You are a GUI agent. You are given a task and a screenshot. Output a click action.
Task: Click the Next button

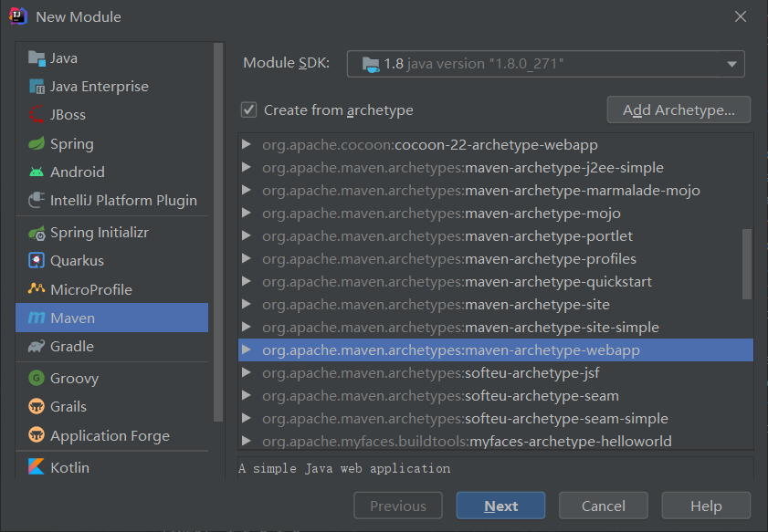click(500, 506)
